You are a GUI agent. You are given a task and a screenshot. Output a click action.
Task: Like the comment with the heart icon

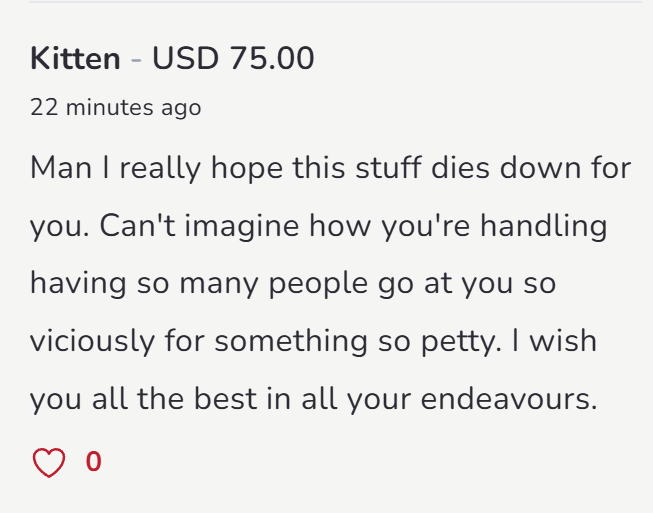tap(49, 462)
